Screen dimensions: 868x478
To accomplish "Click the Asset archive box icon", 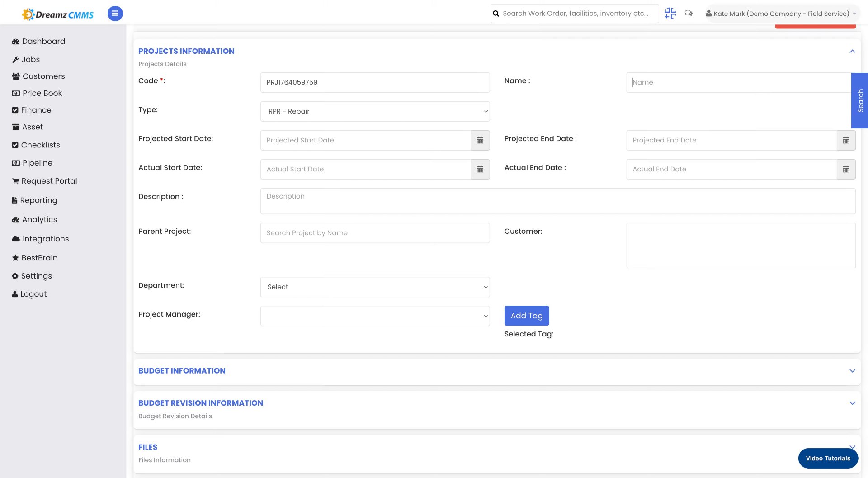I will pyautogui.click(x=16, y=127).
